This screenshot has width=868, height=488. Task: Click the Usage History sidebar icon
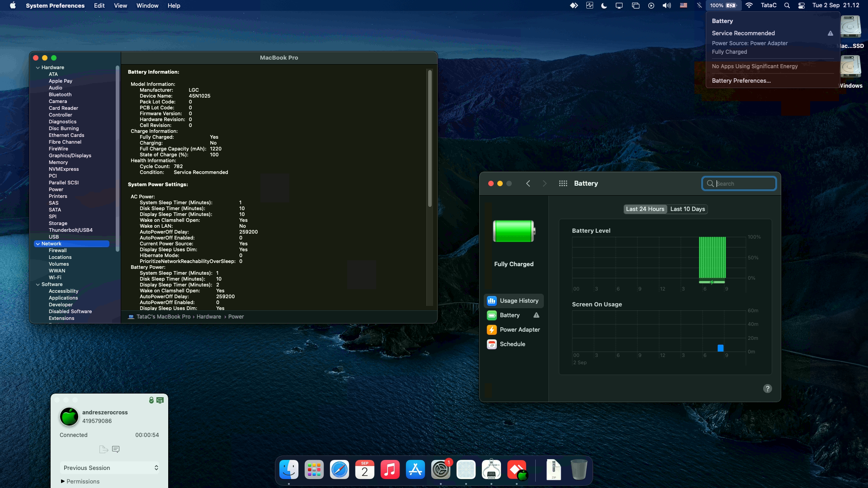coord(491,301)
